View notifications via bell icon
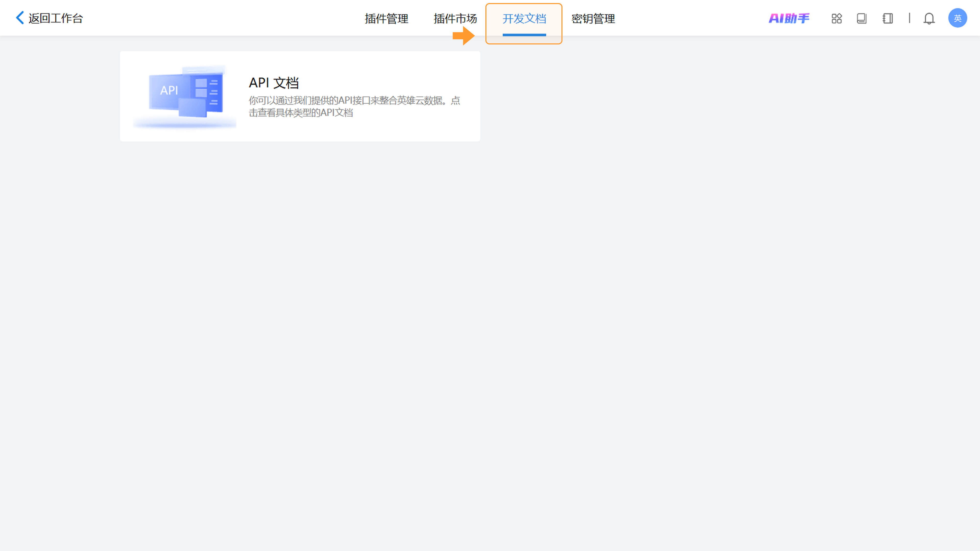980x551 pixels. pyautogui.click(x=929, y=18)
